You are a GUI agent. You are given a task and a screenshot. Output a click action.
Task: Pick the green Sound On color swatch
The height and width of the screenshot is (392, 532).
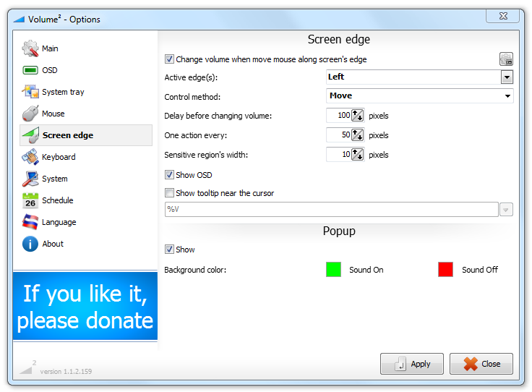point(333,270)
